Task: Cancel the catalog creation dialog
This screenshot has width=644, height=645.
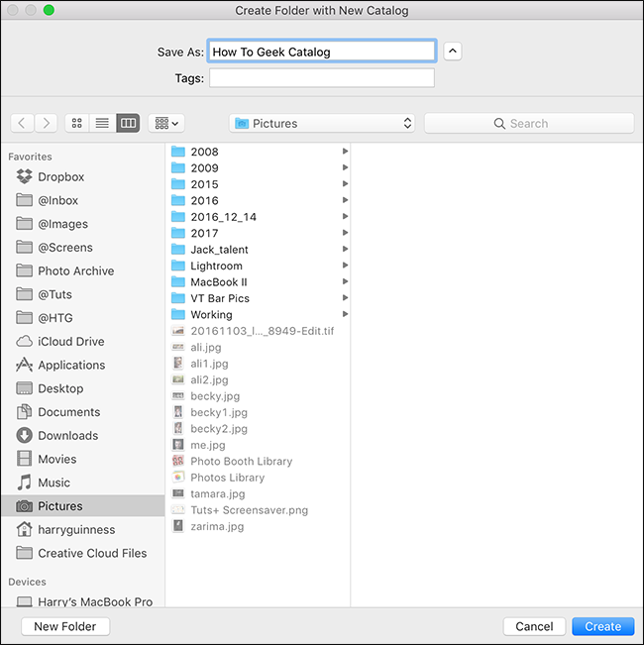Action: click(534, 626)
